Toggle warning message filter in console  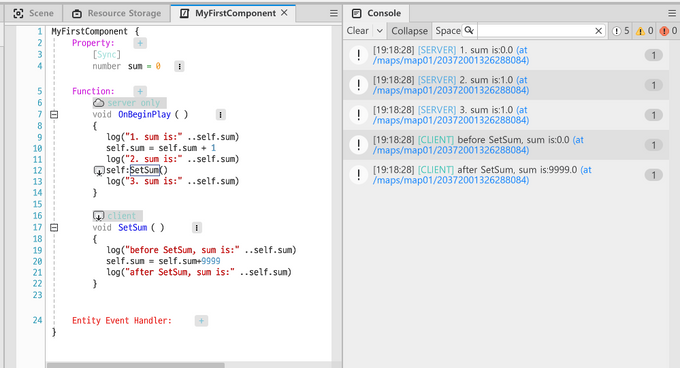tap(644, 31)
